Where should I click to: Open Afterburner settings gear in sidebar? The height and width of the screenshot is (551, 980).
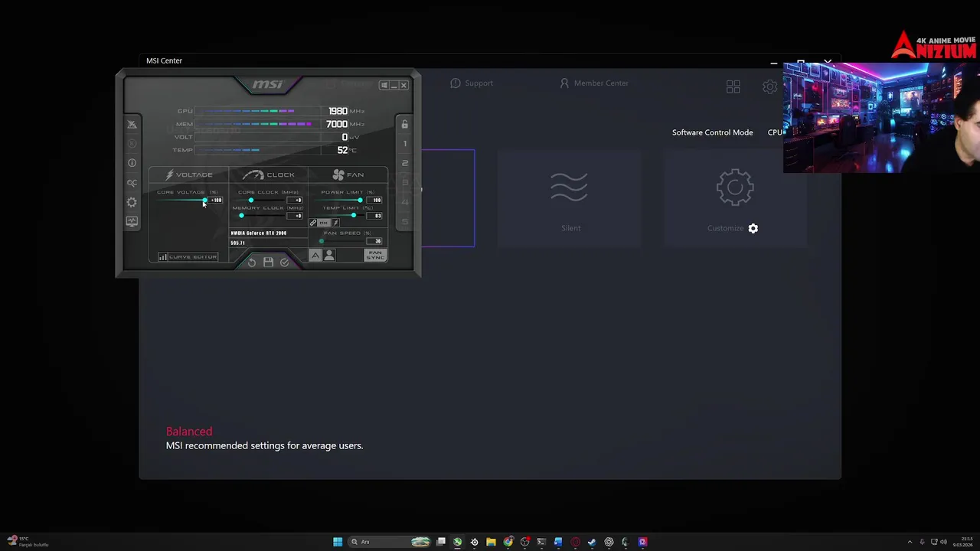tap(132, 202)
